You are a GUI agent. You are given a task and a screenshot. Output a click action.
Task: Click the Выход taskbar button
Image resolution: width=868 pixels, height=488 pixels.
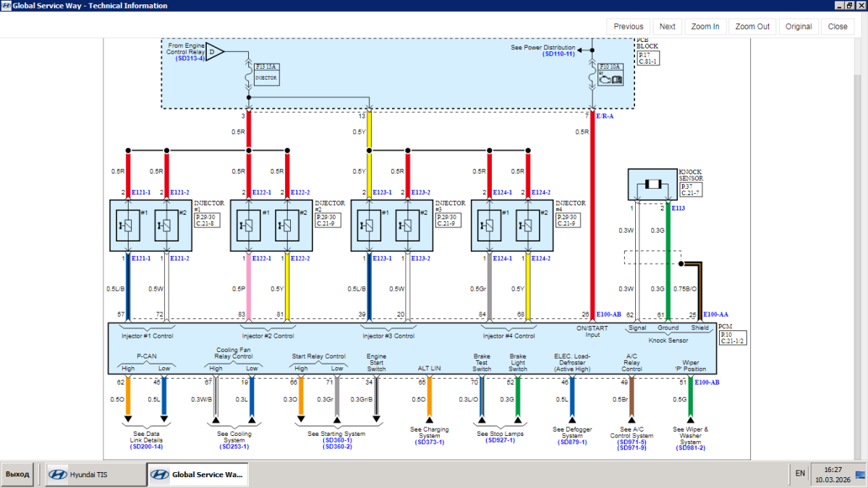pos(17,474)
